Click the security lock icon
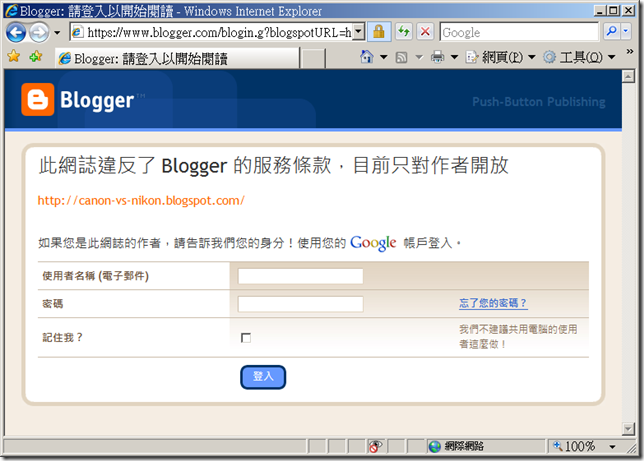644x461 pixels. (379, 32)
